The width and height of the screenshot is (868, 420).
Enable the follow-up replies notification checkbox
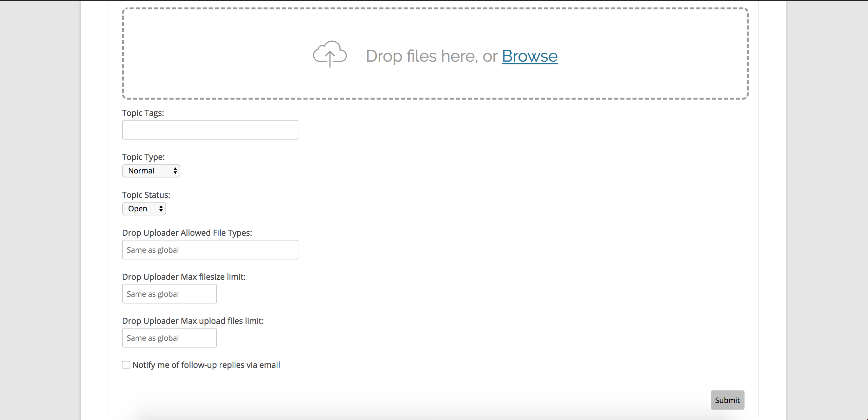click(126, 365)
